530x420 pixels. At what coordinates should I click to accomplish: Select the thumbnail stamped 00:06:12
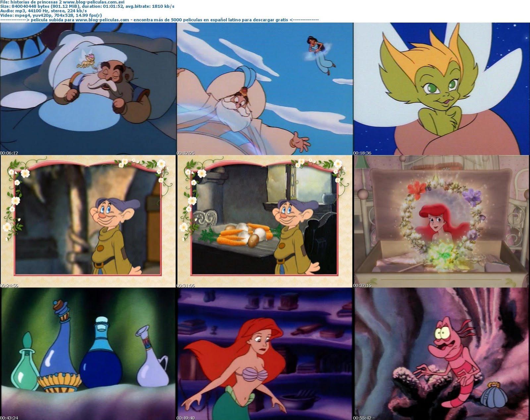[x=88, y=89]
